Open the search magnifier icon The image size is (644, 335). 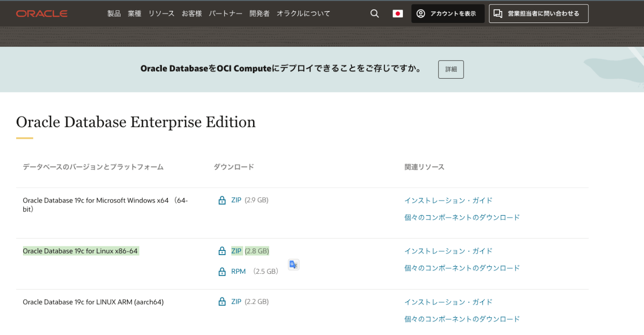click(x=374, y=14)
